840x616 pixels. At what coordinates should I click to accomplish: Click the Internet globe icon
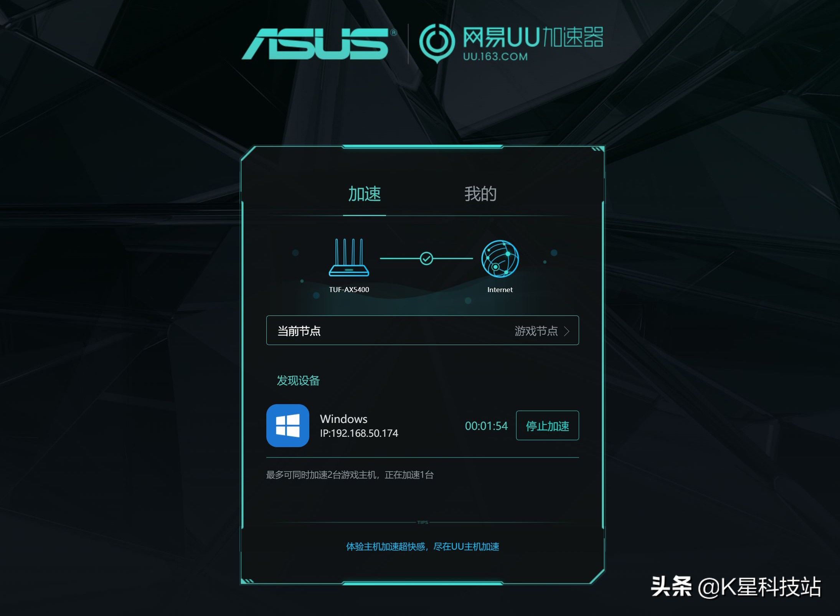click(500, 258)
